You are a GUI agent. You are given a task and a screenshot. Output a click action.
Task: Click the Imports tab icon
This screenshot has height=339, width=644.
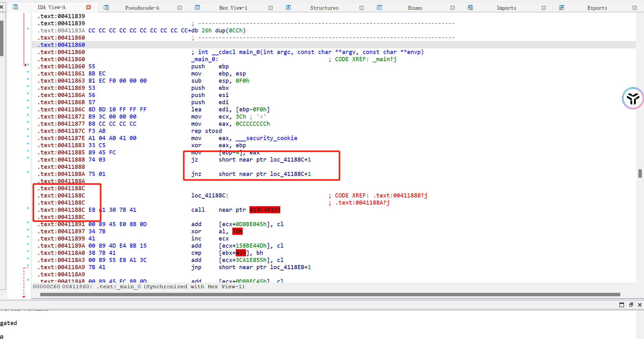470,7
